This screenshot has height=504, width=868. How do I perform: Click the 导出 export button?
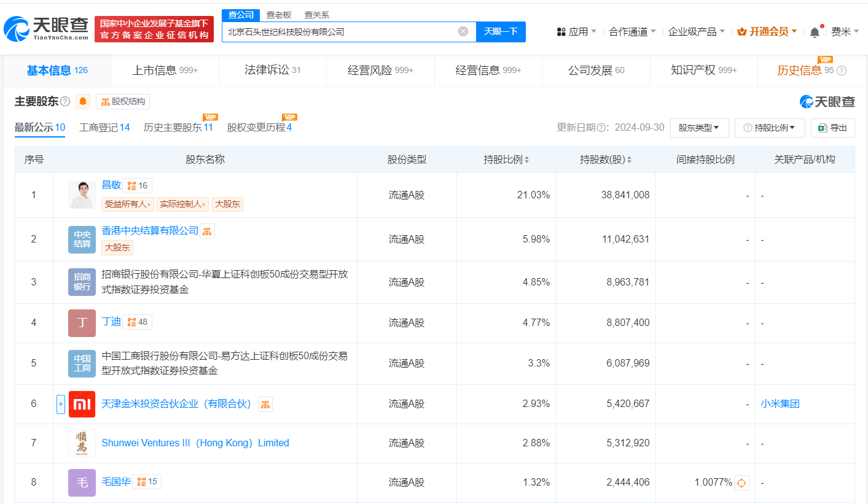click(x=833, y=128)
